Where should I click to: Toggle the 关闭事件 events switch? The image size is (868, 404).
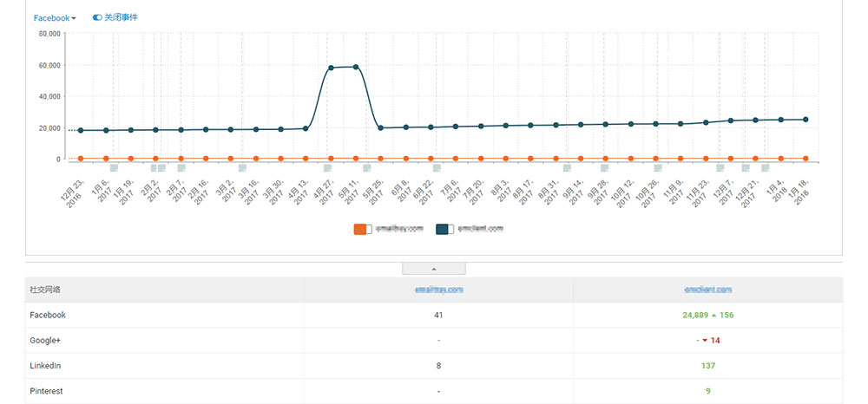coord(115,17)
